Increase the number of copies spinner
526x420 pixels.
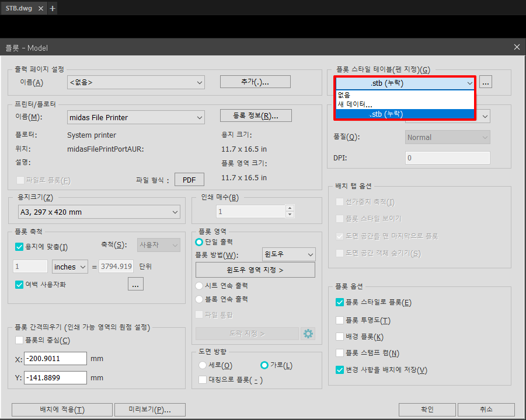pos(290,208)
